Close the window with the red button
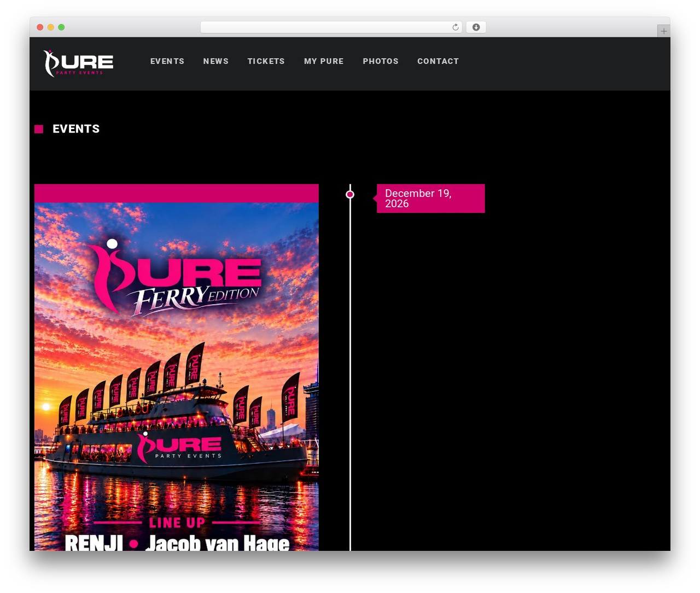This screenshot has height=593, width=700. point(40,27)
